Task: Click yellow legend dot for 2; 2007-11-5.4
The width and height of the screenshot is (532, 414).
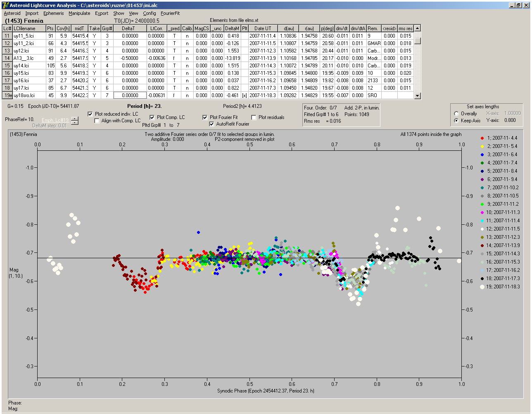Action: click(x=482, y=146)
